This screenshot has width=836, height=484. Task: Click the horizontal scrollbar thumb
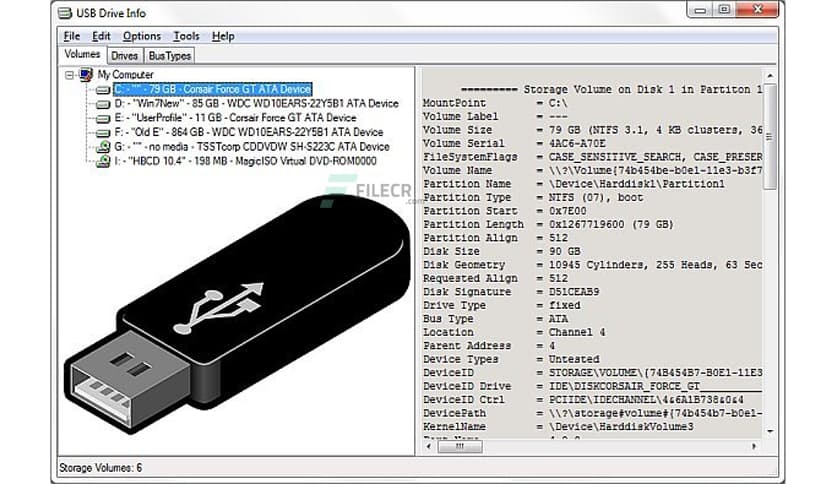pyautogui.click(x=460, y=447)
